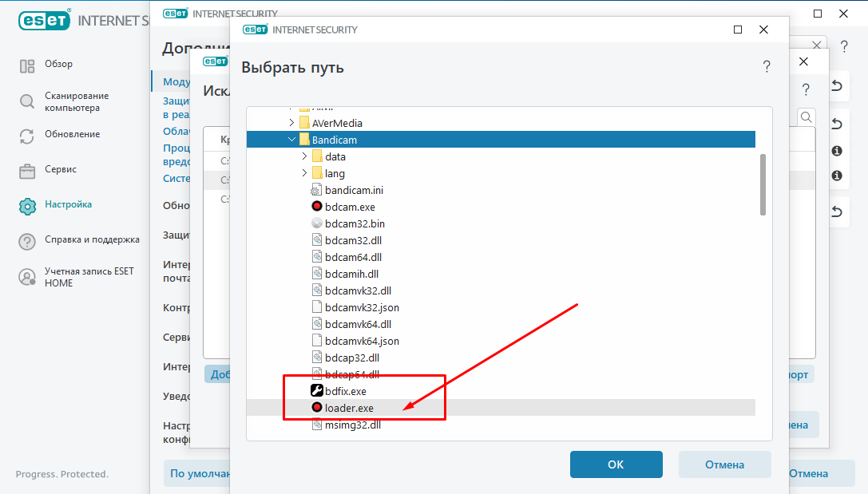Click the Добавить button in exclusions window
The image size is (868, 494).
[x=217, y=374]
